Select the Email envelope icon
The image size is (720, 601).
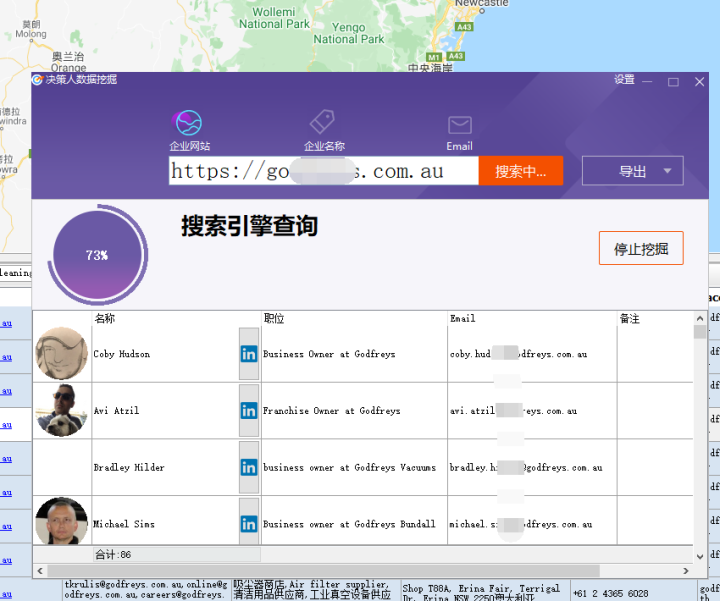coord(460,125)
